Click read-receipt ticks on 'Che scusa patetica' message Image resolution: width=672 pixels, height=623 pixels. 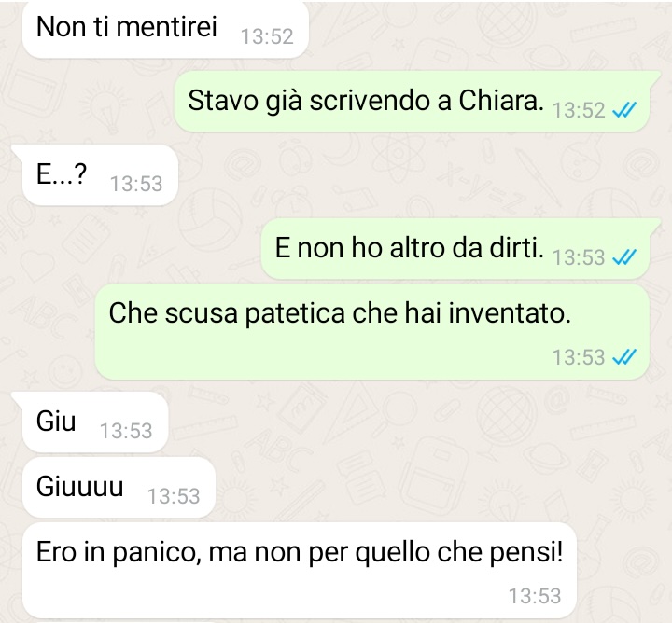coord(624,356)
